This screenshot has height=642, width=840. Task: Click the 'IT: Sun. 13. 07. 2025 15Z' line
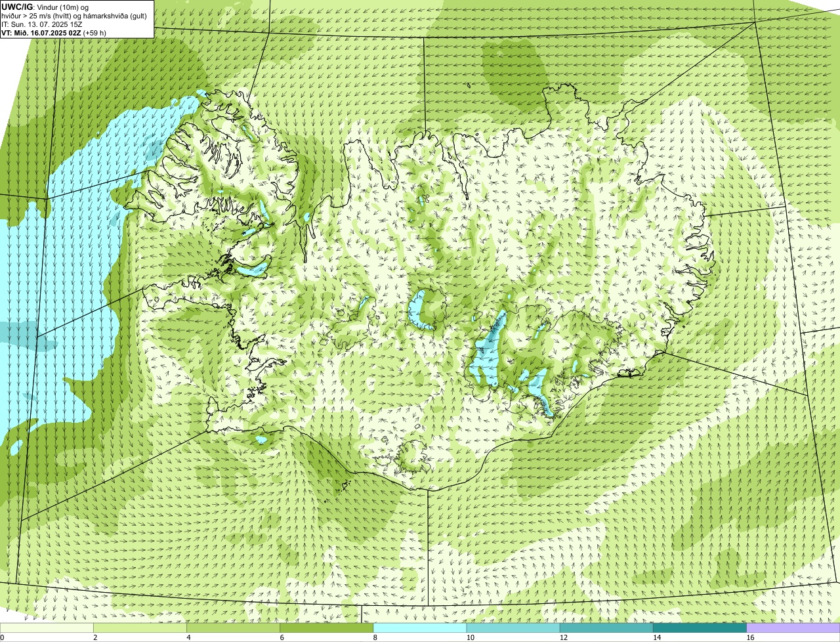coord(42,24)
